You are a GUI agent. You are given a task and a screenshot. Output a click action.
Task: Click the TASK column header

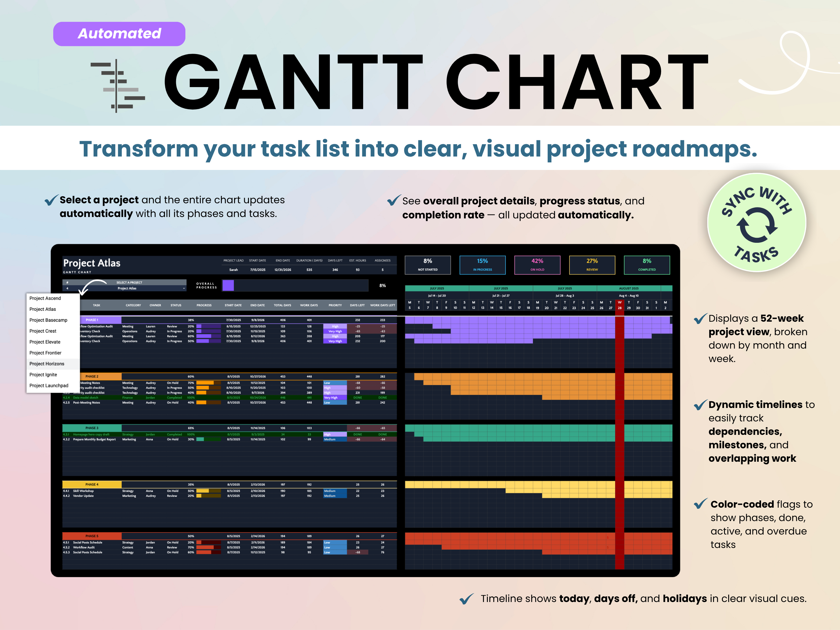[x=96, y=305]
